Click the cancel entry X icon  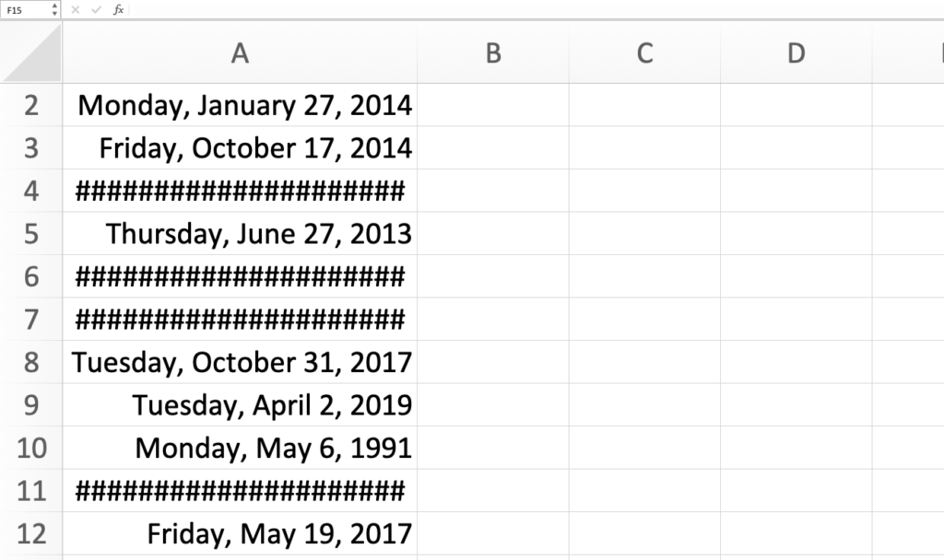click(x=76, y=9)
